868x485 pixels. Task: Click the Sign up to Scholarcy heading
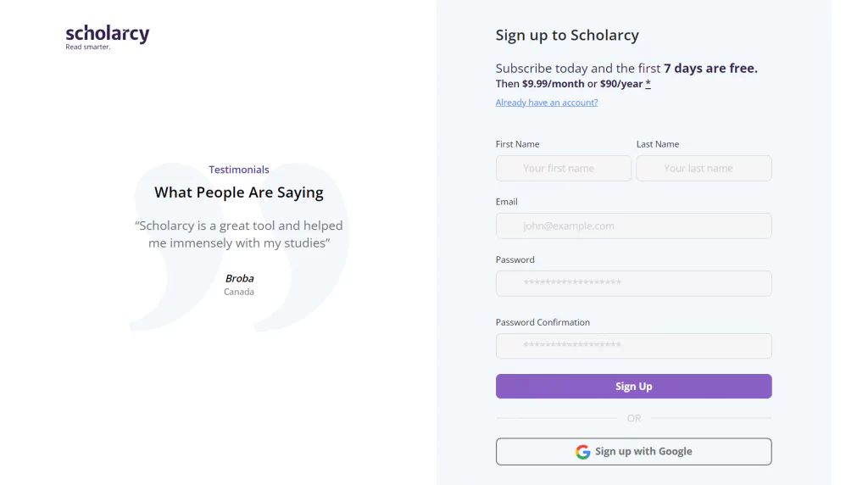(x=567, y=35)
